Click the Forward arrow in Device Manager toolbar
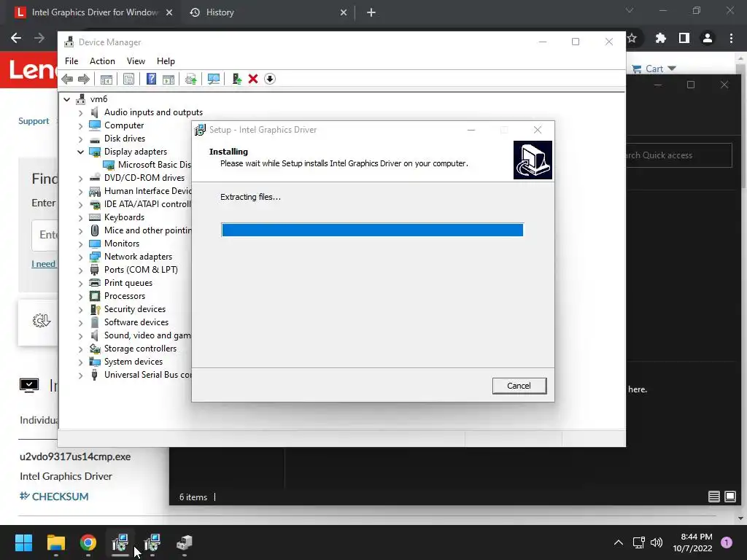 tap(84, 79)
